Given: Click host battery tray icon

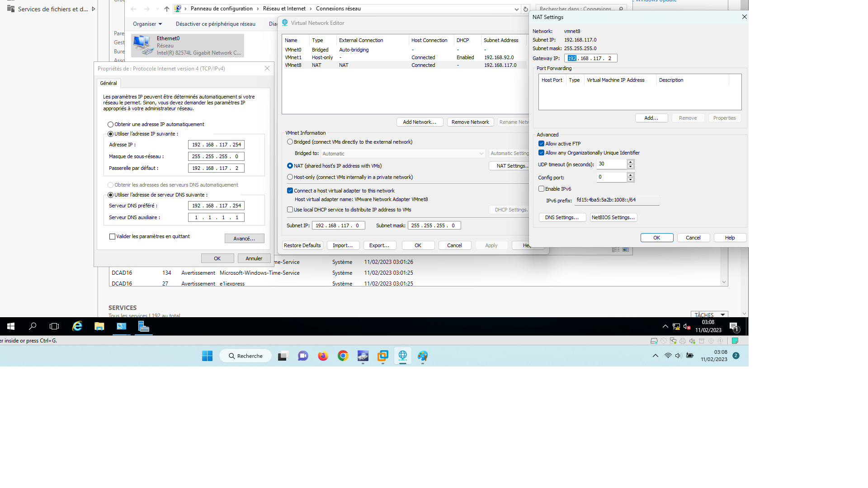Looking at the screenshot, I should pos(690,356).
